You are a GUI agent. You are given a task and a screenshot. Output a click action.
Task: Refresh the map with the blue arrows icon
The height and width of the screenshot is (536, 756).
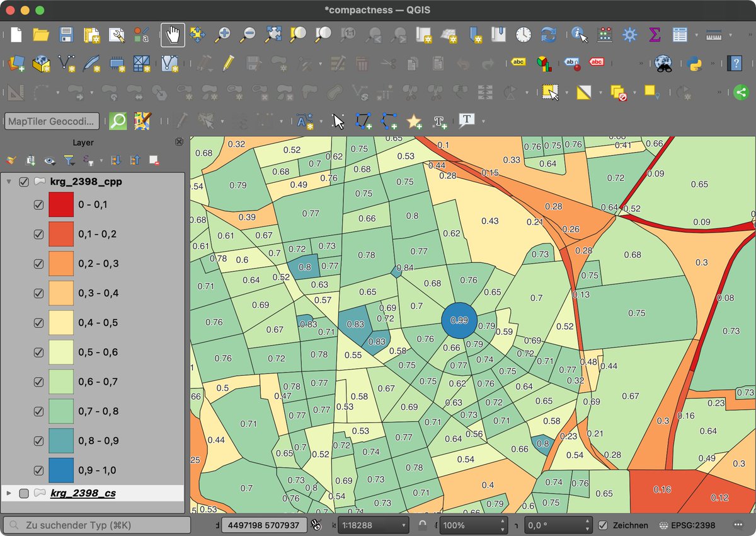click(549, 35)
